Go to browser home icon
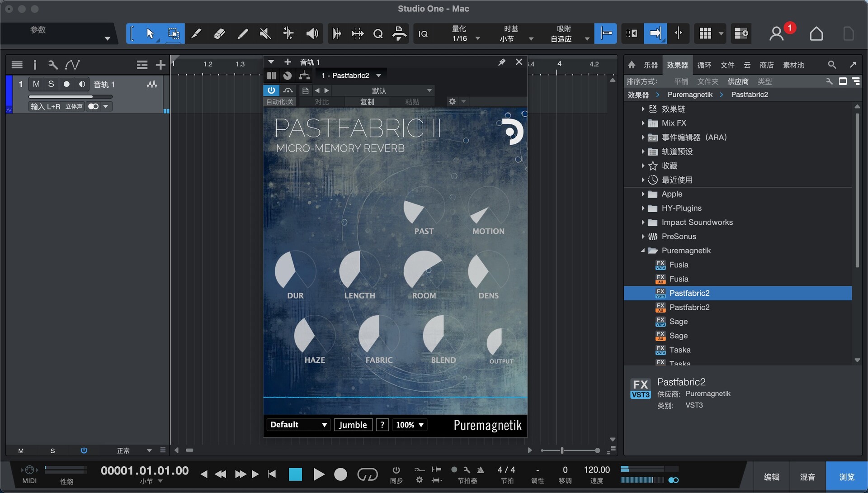This screenshot has height=493, width=868. tap(632, 65)
